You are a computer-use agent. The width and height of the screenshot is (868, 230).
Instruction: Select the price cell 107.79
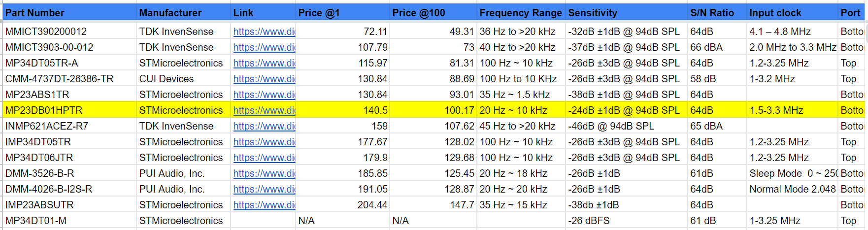click(x=343, y=47)
